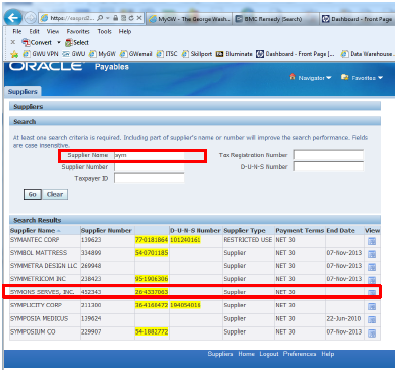Click the favorites star icon in bookmarks bar
The width and height of the screenshot is (399, 375).
tap(14, 54)
